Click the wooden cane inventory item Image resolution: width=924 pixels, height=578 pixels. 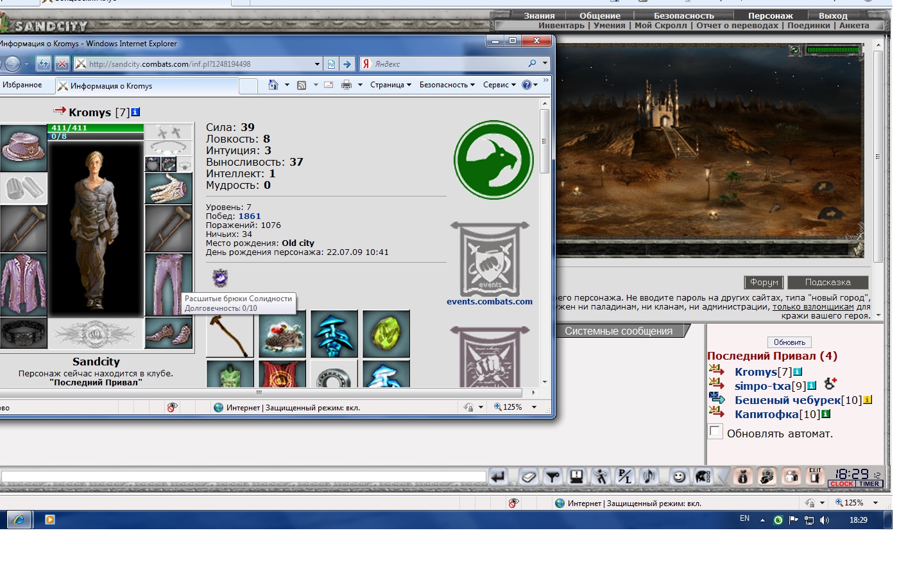230,334
